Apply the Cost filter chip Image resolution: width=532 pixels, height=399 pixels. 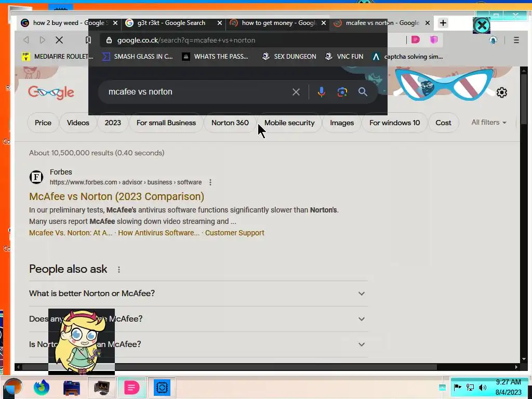click(444, 123)
